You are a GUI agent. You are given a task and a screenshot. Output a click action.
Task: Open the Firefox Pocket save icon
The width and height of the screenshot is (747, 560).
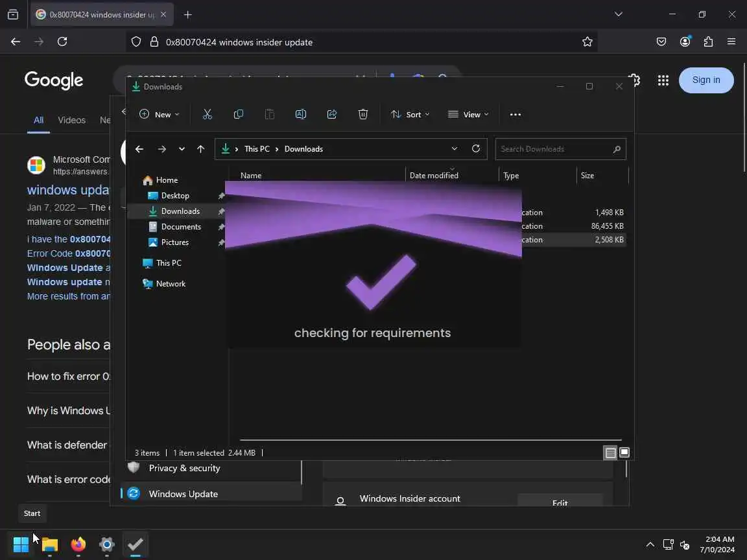point(661,42)
